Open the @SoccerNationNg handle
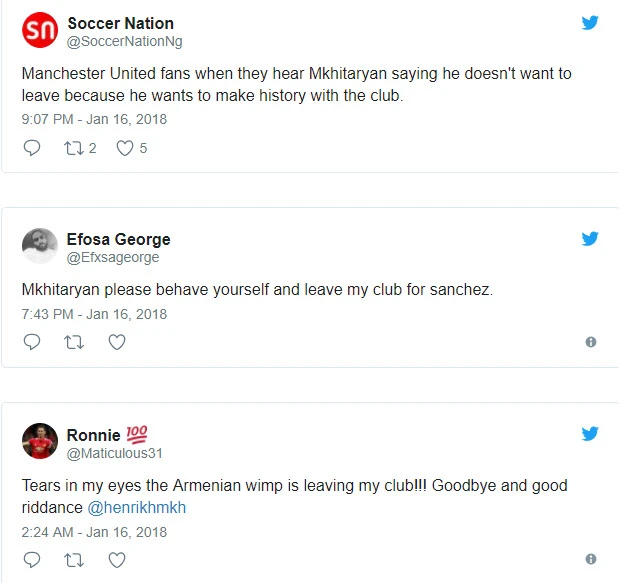The image size is (619, 583). coord(124,42)
